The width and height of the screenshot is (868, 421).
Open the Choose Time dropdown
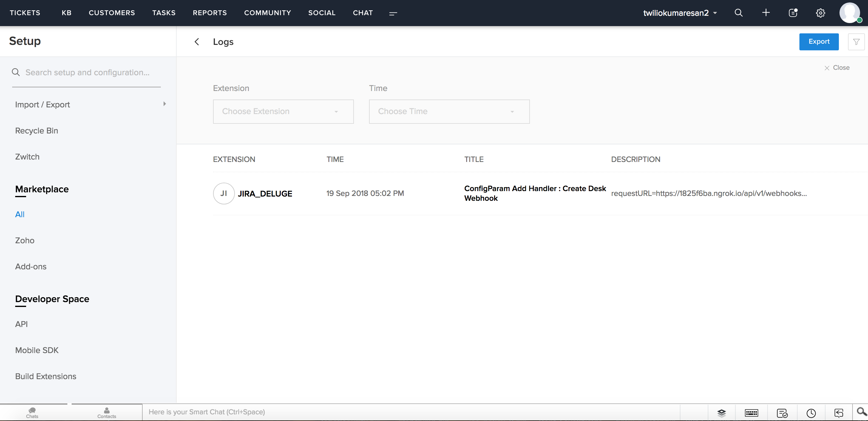coord(449,112)
